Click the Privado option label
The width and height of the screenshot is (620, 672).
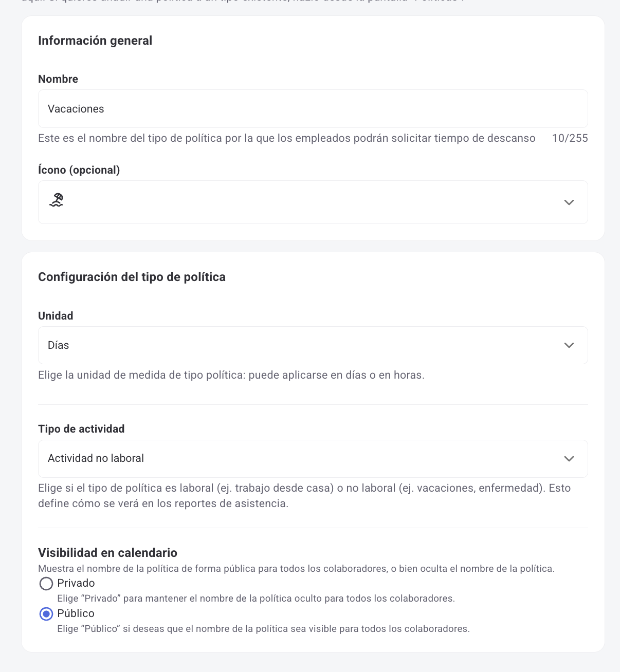(x=76, y=583)
